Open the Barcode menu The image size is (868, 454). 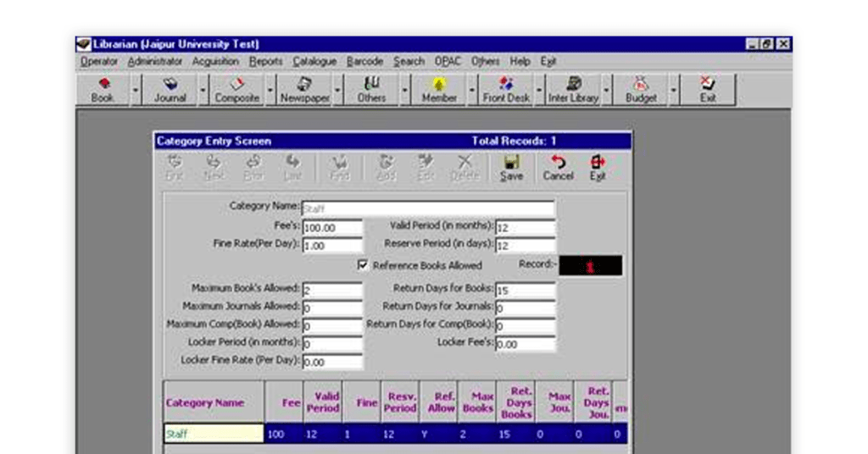pos(364,61)
